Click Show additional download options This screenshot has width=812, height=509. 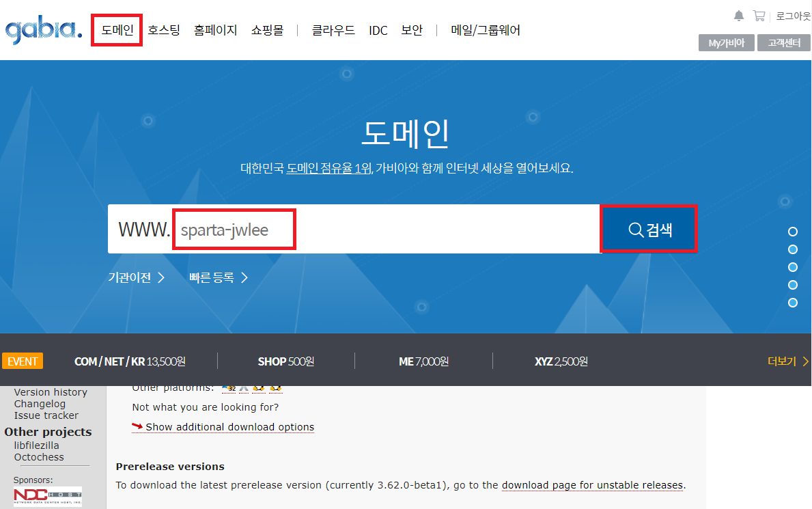[x=229, y=426]
